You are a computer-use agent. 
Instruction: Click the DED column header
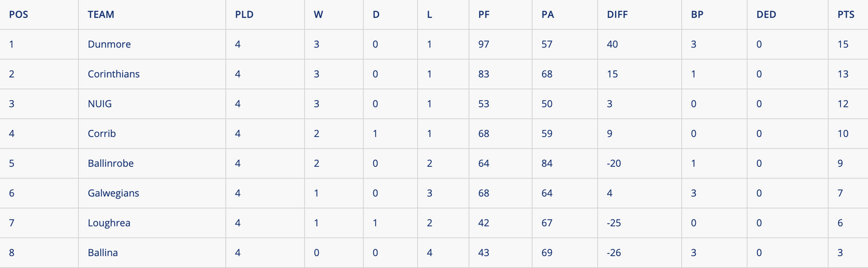click(x=766, y=14)
